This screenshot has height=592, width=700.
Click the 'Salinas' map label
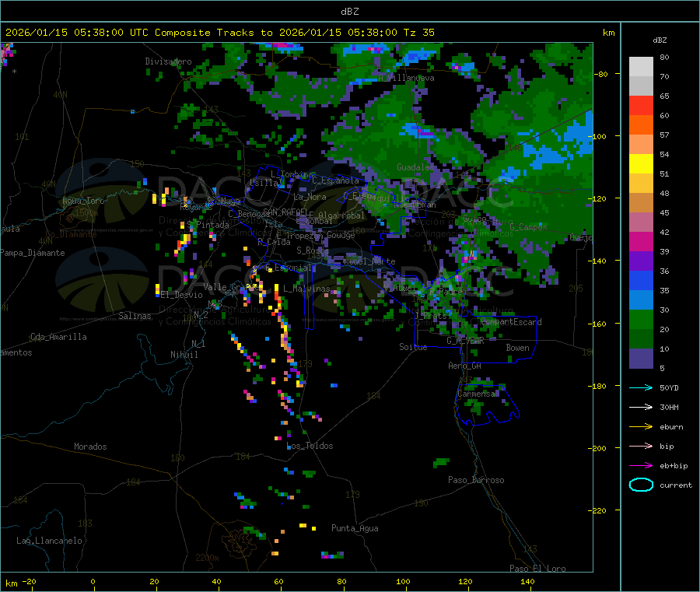[135, 316]
